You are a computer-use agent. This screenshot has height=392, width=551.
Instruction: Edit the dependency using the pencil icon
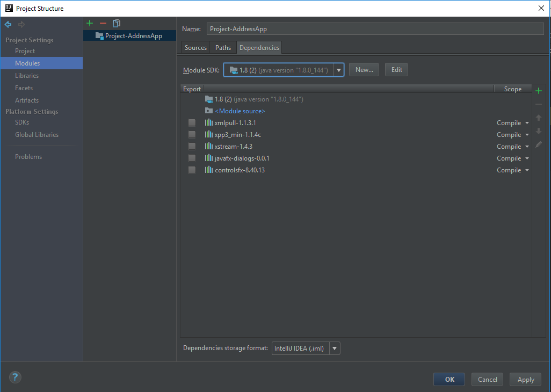click(539, 144)
